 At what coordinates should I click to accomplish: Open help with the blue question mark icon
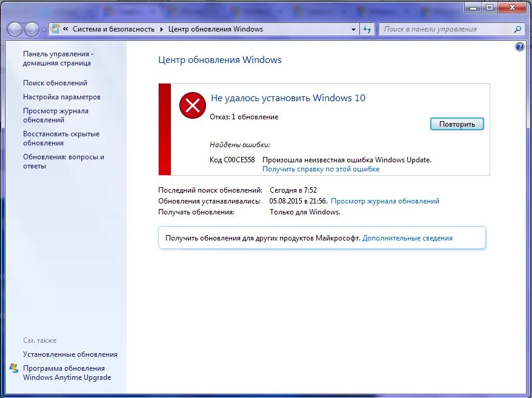[519, 47]
